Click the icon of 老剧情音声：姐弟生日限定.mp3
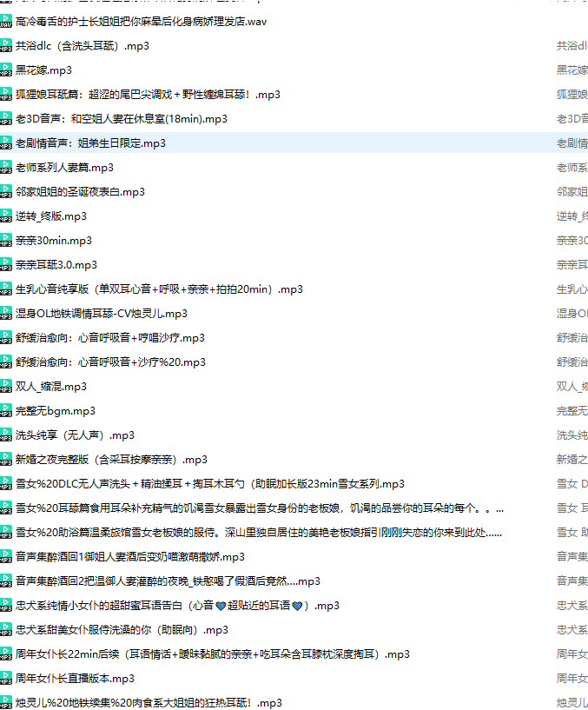The width and height of the screenshot is (588, 710). pyautogui.click(x=6, y=143)
